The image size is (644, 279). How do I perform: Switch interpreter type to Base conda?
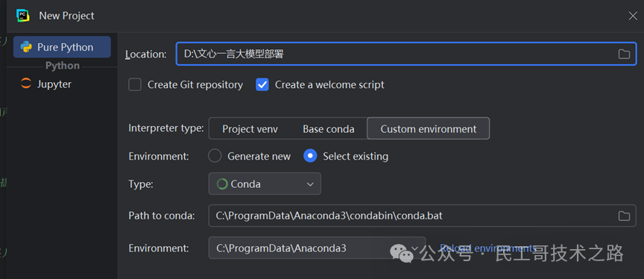329,129
